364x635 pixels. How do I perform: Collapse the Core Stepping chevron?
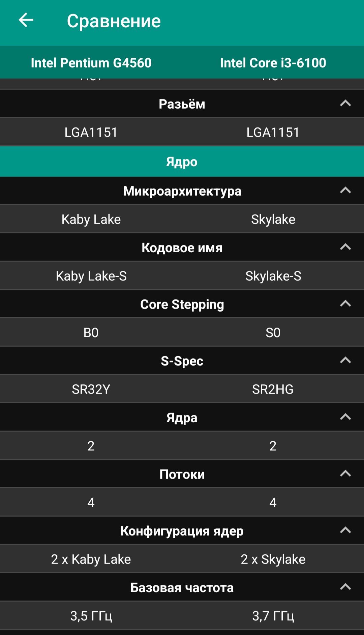click(x=345, y=304)
